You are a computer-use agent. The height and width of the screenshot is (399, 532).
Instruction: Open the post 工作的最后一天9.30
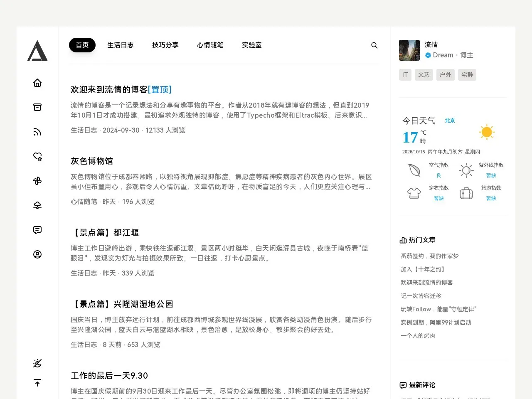point(109,375)
